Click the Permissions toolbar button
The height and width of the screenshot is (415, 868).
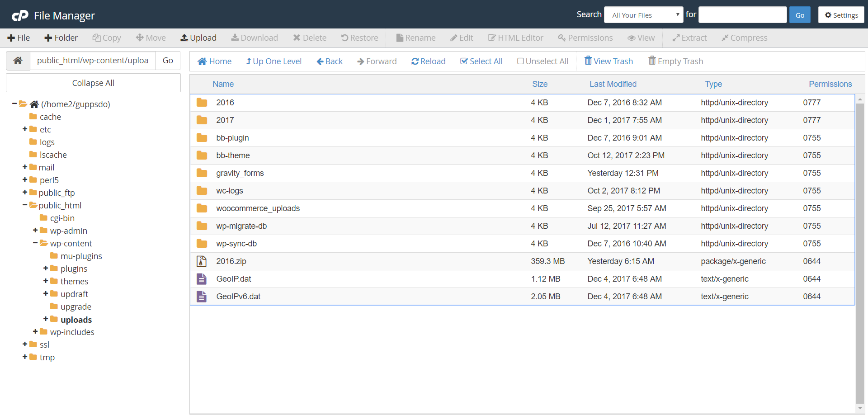(x=585, y=38)
